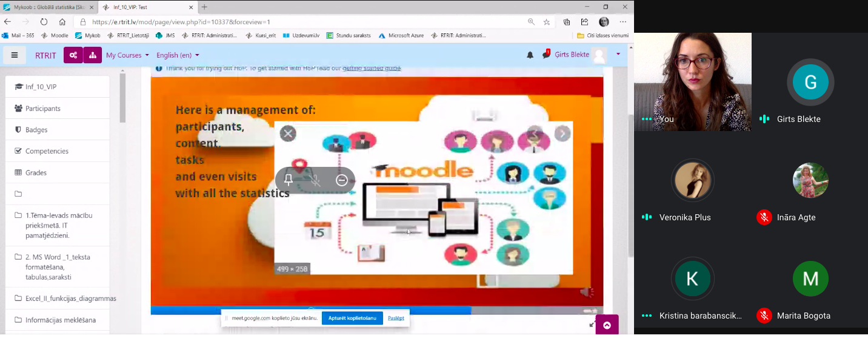Open Competencies in the sidebar
This screenshot has width=868, height=338.
(58, 150)
